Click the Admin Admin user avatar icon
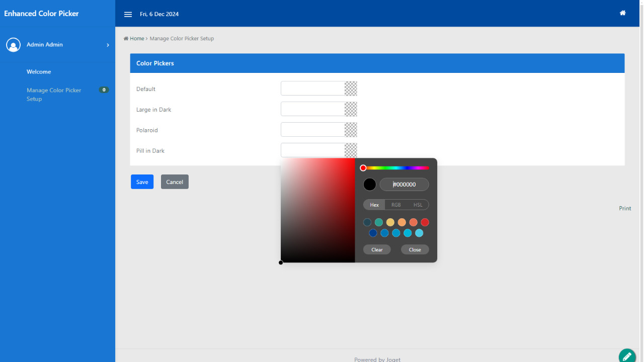644x362 pixels. (13, 45)
